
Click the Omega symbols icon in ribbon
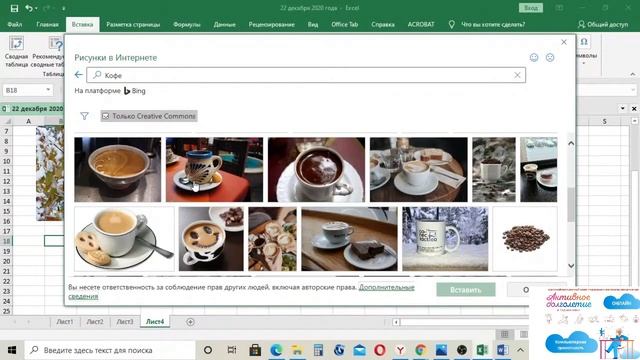(584, 42)
